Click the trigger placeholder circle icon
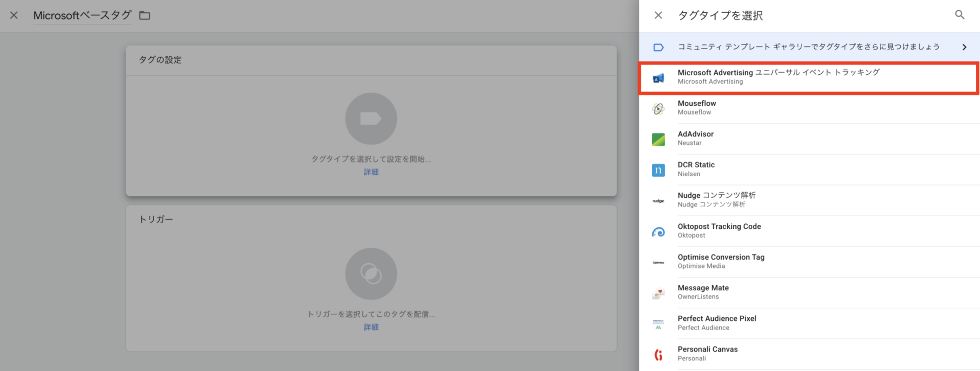 tap(371, 274)
